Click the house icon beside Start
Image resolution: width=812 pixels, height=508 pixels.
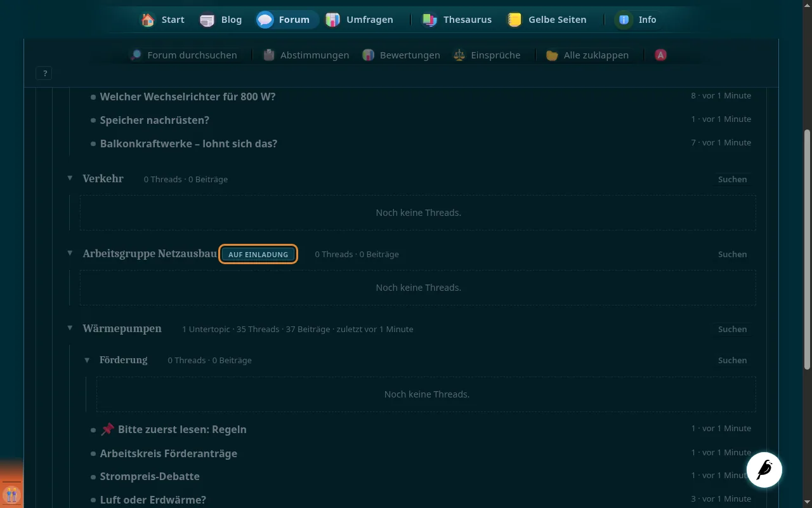tap(148, 20)
